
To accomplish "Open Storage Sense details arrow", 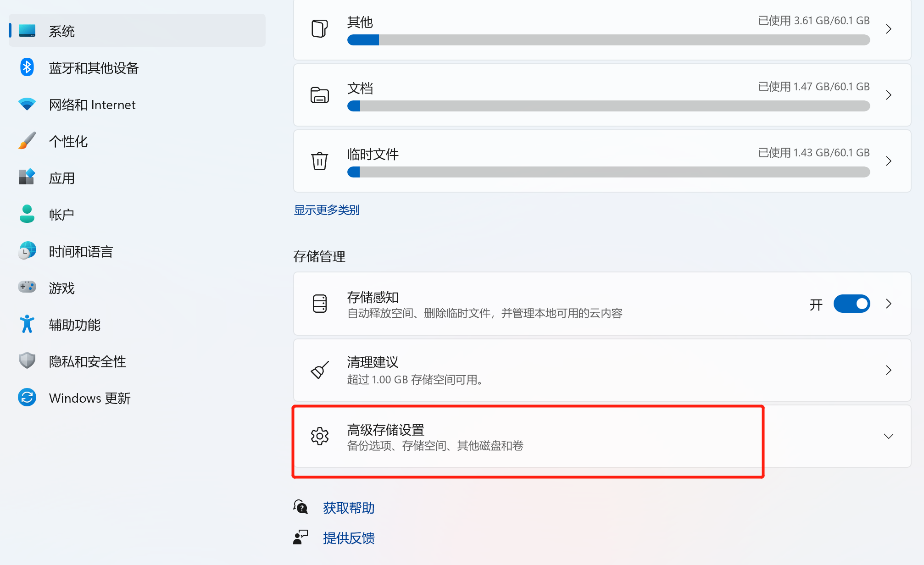I will 888,304.
